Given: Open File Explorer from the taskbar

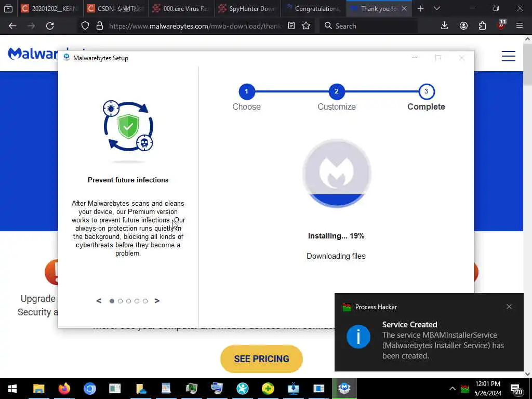Looking at the screenshot, I should point(38,389).
